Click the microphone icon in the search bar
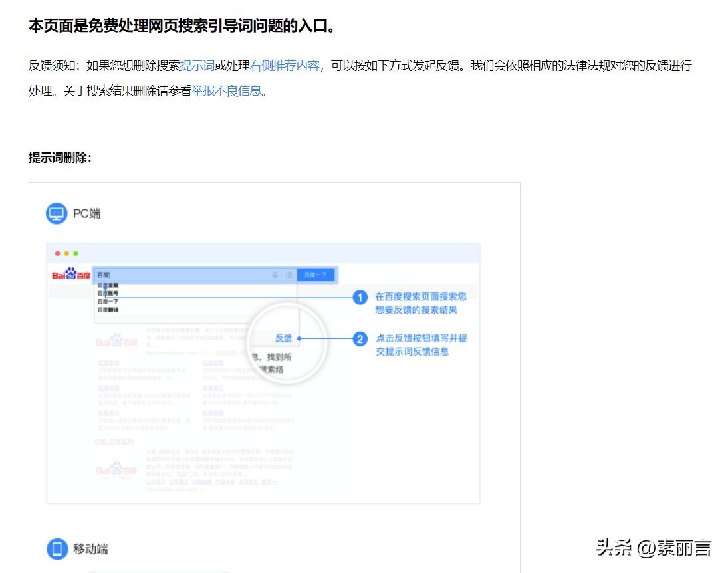The width and height of the screenshot is (728, 573). click(275, 274)
